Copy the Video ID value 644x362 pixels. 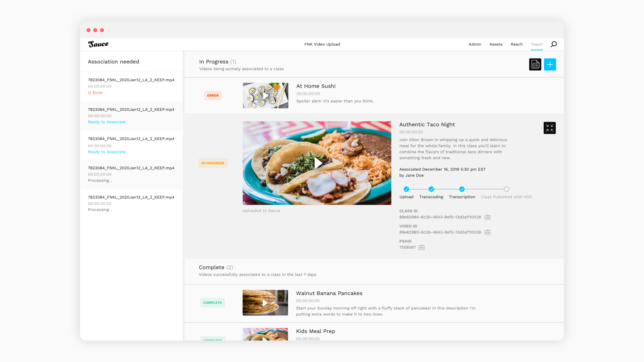point(487,232)
